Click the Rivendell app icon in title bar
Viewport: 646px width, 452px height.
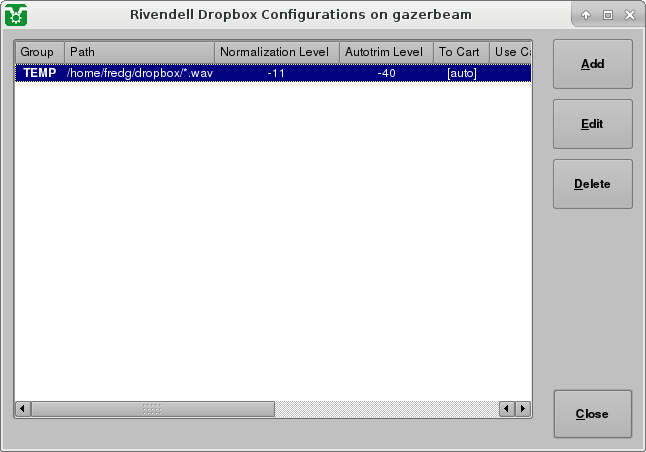tap(16, 15)
